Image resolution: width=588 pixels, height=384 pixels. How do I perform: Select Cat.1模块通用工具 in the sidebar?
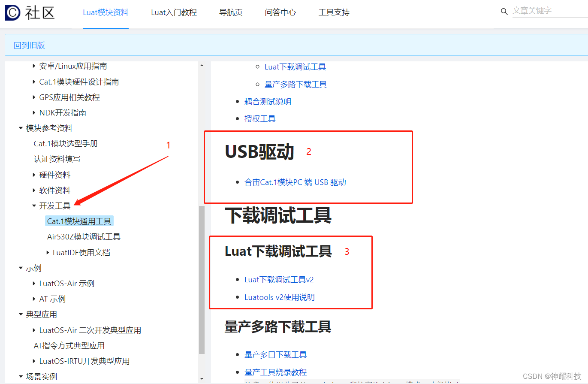pos(79,221)
